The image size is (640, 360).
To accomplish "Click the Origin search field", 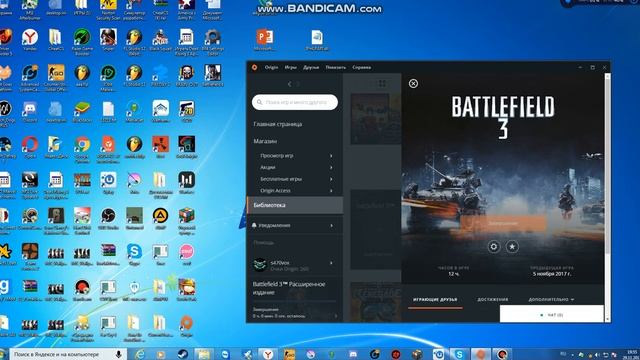I will click(295, 102).
